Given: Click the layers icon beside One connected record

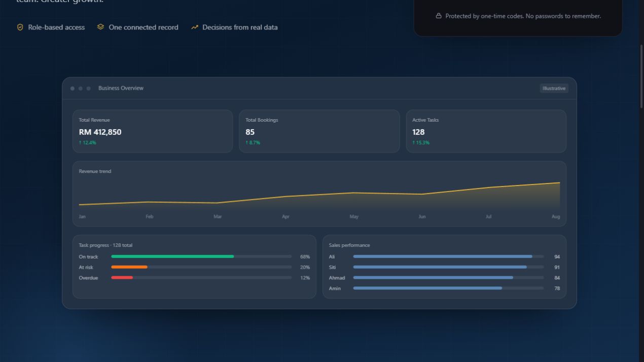Looking at the screenshot, I should tap(100, 27).
